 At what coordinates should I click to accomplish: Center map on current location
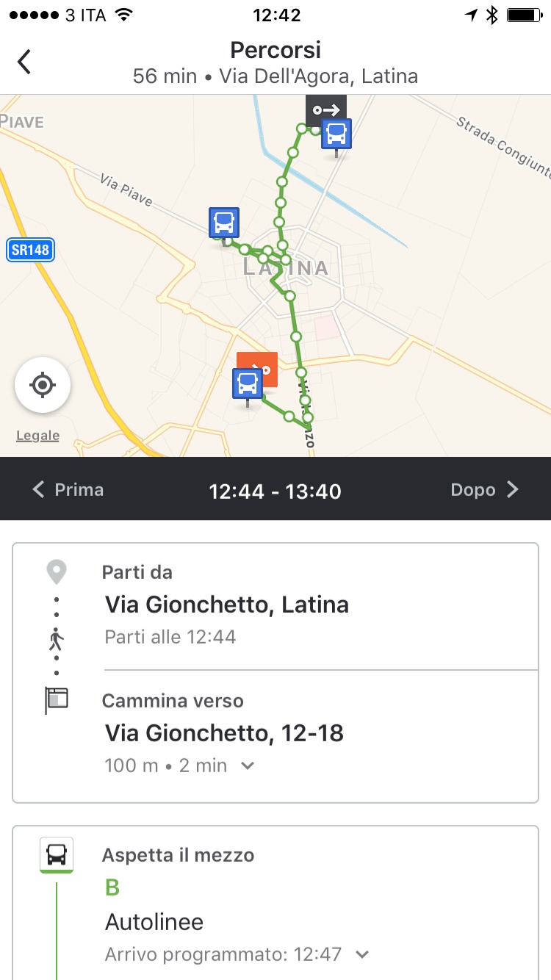point(43,384)
